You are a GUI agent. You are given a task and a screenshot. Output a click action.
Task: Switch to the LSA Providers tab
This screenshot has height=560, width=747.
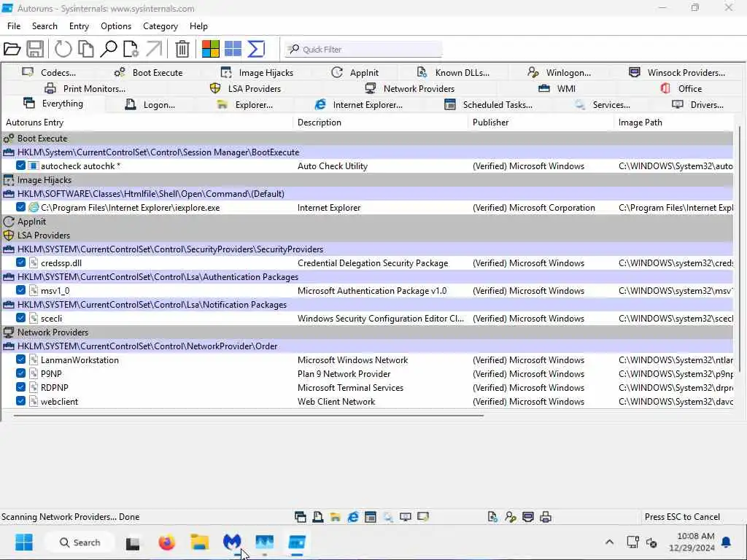pyautogui.click(x=246, y=88)
